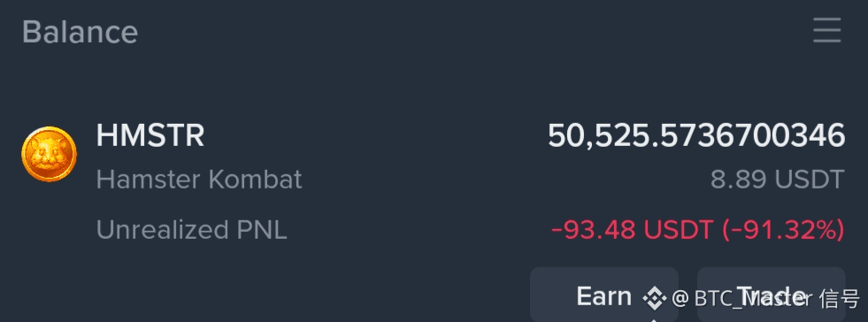Click the small caret below Earn button
The height and width of the screenshot is (322, 868).
tap(654, 319)
